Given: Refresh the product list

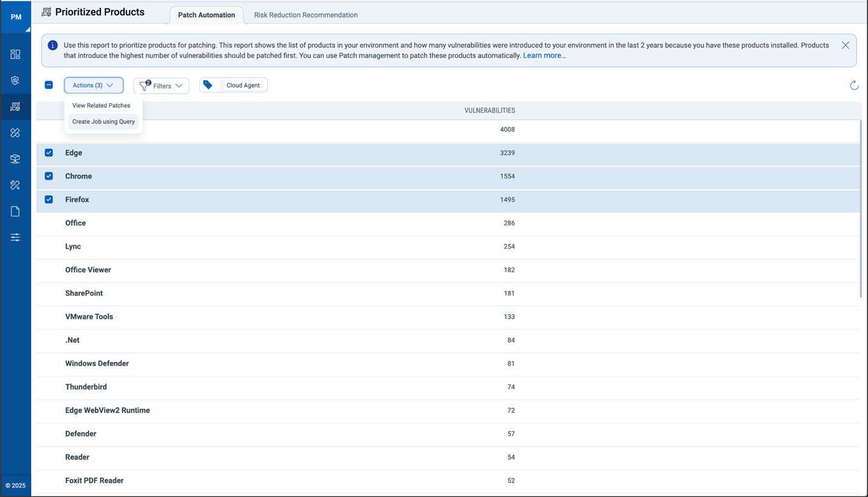Looking at the screenshot, I should pos(854,86).
